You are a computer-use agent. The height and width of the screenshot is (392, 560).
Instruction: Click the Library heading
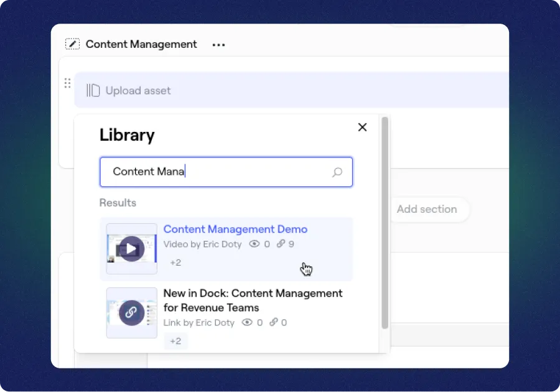coord(127,135)
